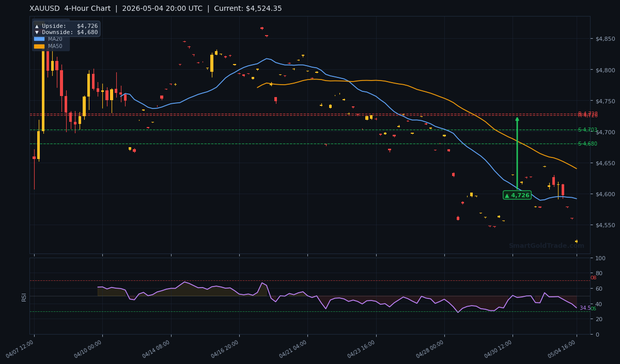Click the 04/21 04:00 time axis label
Viewport: 620px width, 364px height.
pyautogui.click(x=293, y=350)
